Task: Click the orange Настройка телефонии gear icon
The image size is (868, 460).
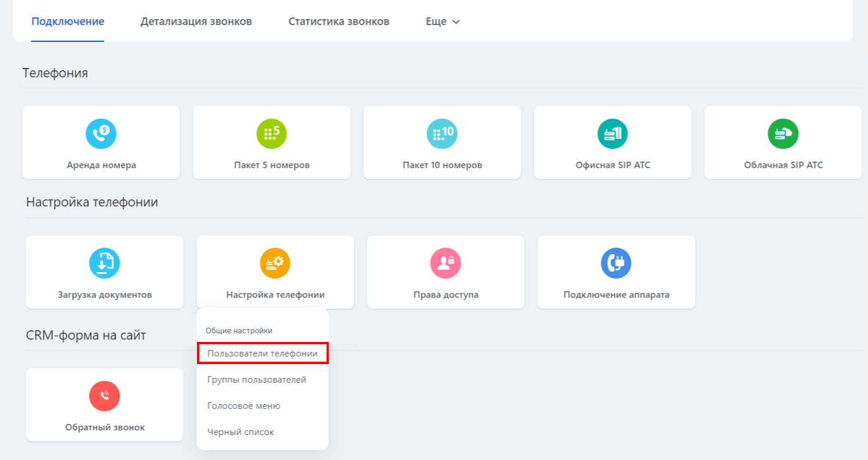Action: tap(275, 263)
